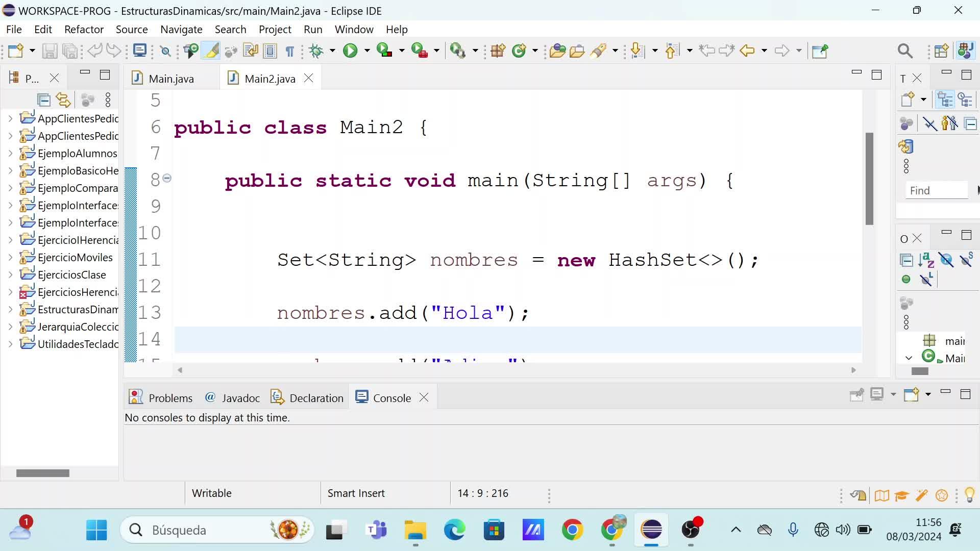Open the Run button dropdown arrow
Image resolution: width=980 pixels, height=551 pixels.
pos(367,51)
